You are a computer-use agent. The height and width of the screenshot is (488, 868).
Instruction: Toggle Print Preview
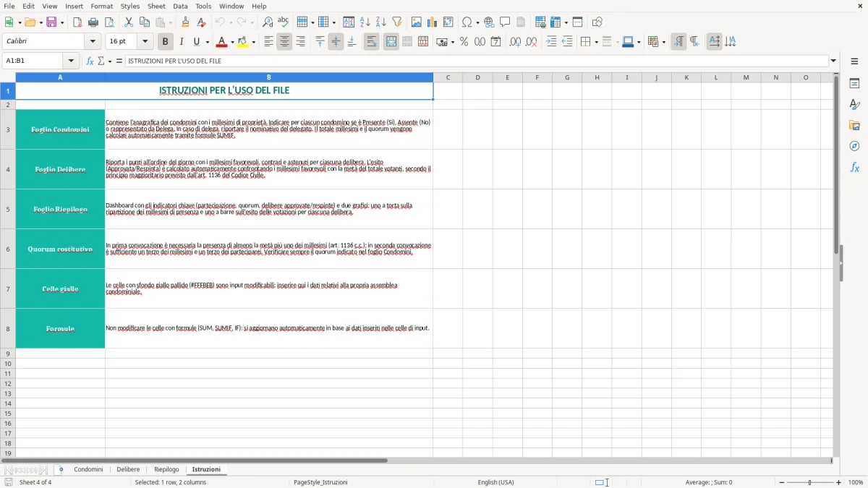click(x=109, y=22)
